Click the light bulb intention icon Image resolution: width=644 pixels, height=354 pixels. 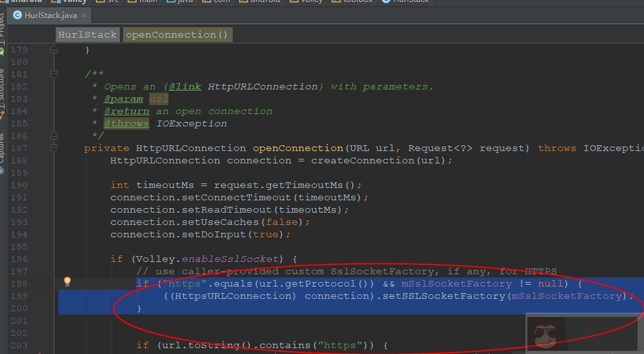(x=66, y=282)
